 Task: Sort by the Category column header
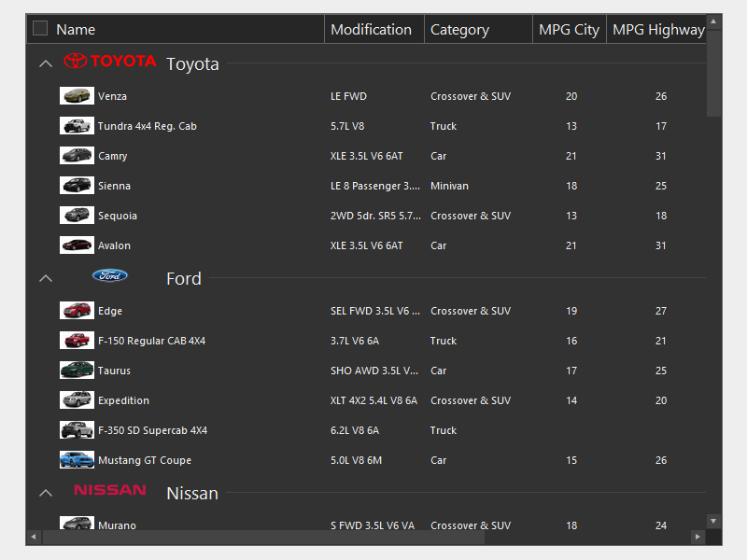tap(459, 30)
